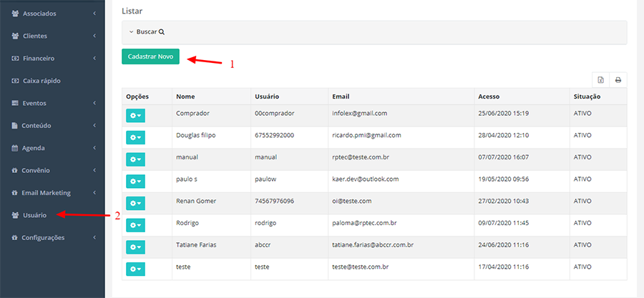Open options gear dropdown for Douglas filipo

(135, 137)
